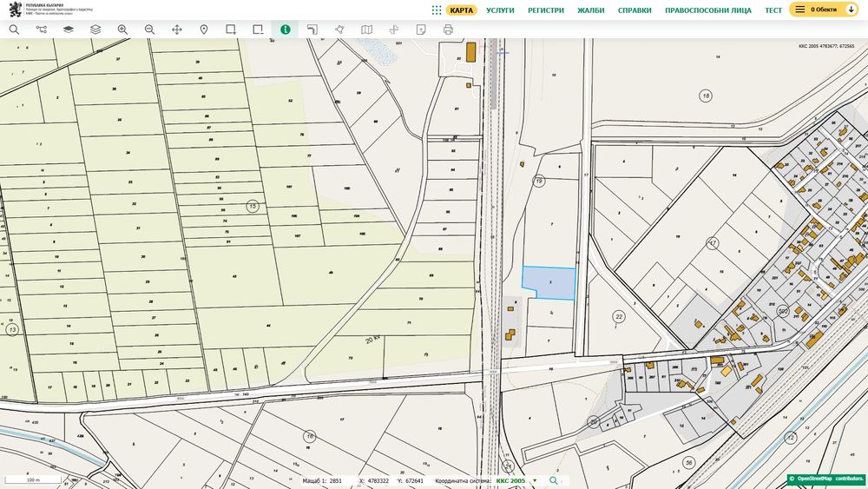This screenshot has height=489, width=868.
Task: Open the РЕГИСТРИ menu
Action: [545, 10]
